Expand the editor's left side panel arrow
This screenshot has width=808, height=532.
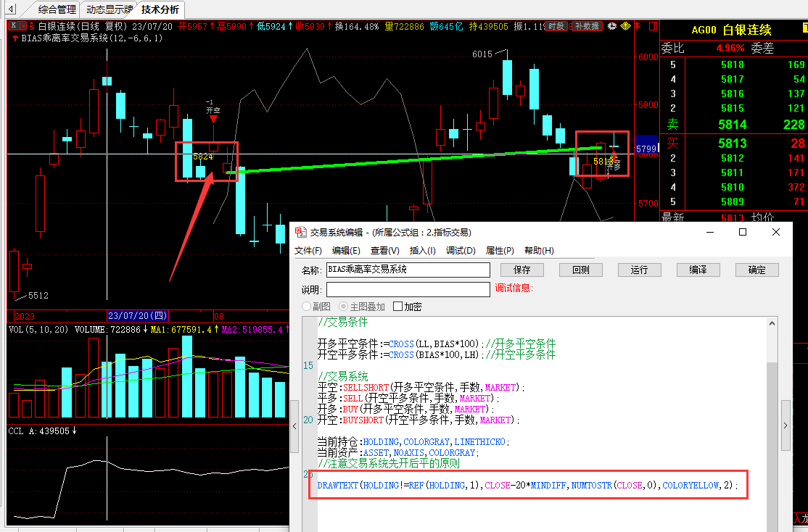[294, 426]
